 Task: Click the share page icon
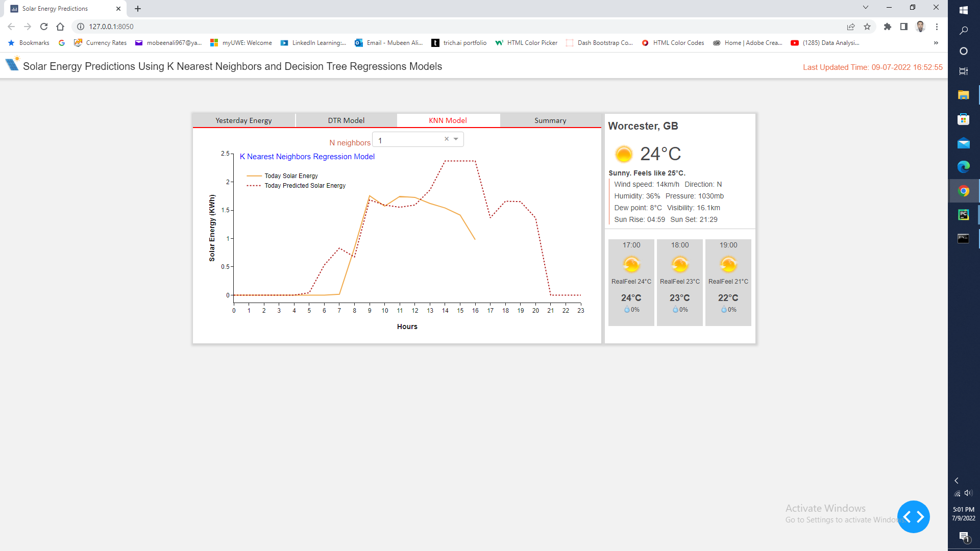pyautogui.click(x=851, y=27)
